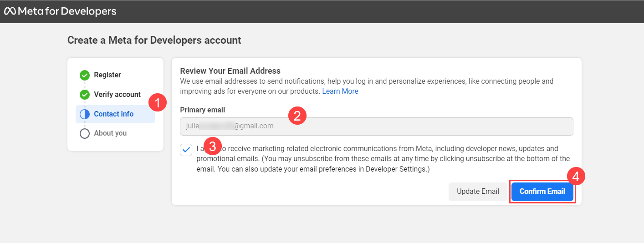Select the Verify account step
The width and height of the screenshot is (644, 243).
pos(117,94)
